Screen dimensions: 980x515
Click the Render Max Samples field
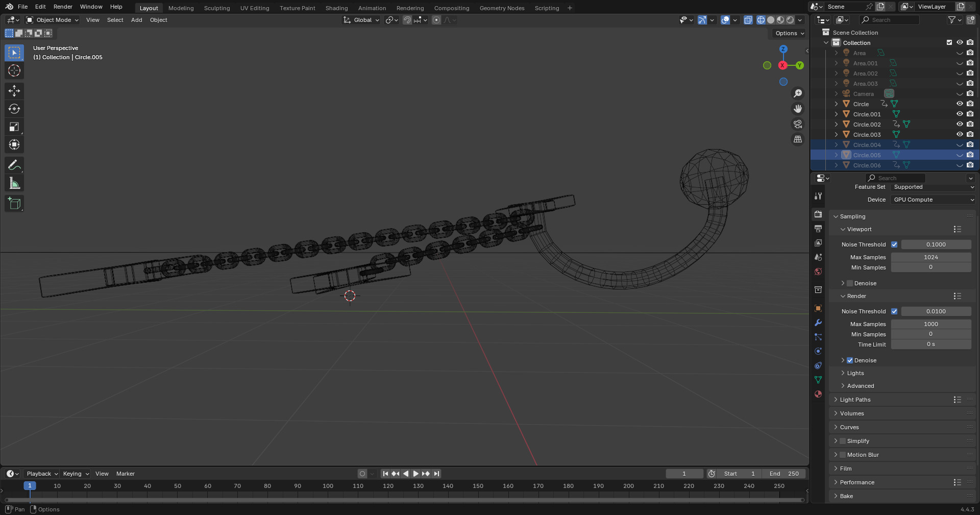point(931,324)
